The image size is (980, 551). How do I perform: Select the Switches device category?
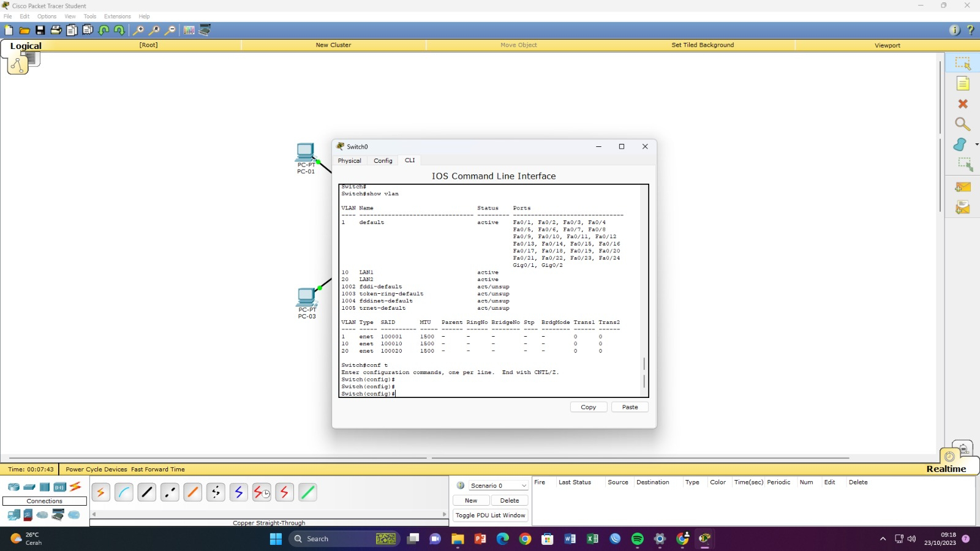click(x=29, y=487)
